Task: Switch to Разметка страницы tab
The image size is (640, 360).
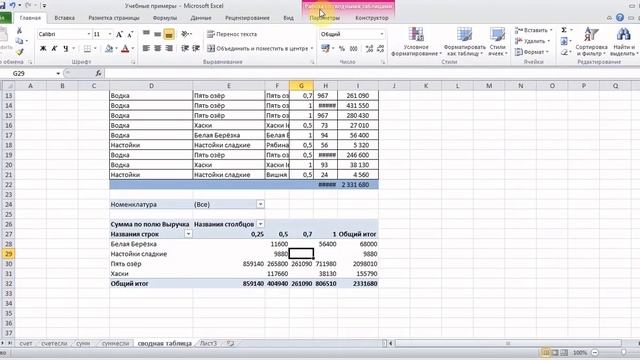Action: tap(114, 18)
